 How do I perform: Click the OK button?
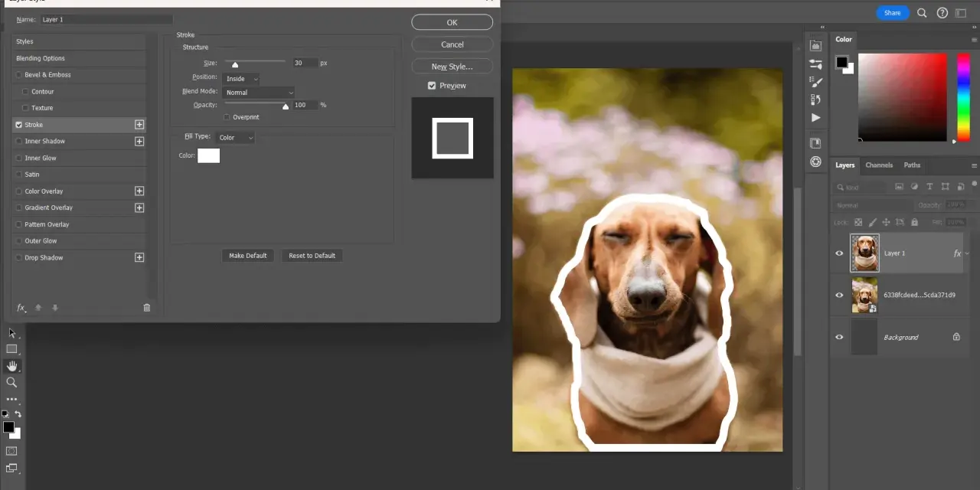coord(452,22)
